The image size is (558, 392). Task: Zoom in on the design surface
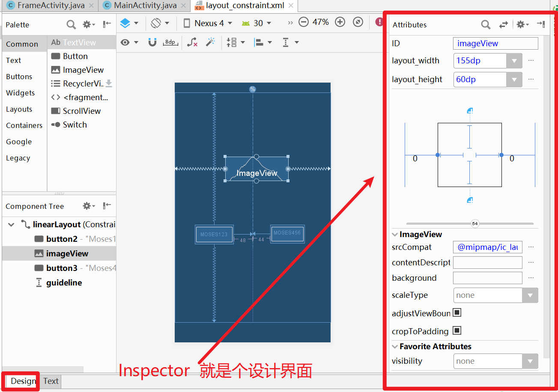point(340,22)
